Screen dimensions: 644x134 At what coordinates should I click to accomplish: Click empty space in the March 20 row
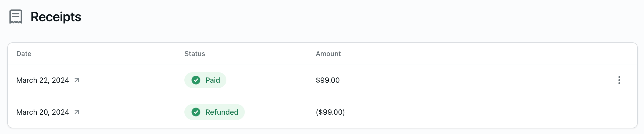click(x=473, y=112)
